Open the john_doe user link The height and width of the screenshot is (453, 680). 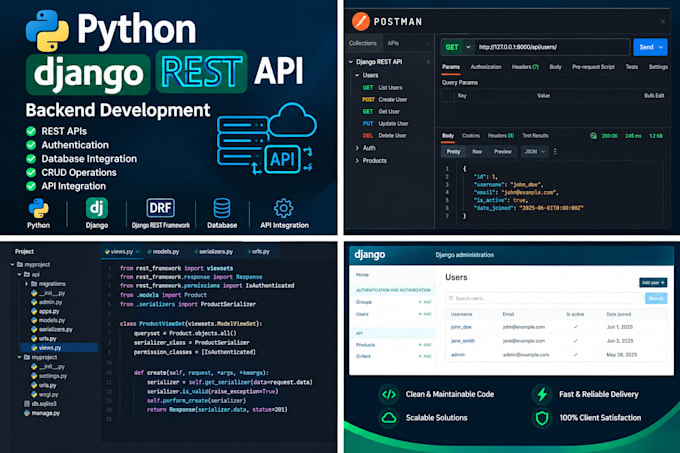(x=461, y=327)
